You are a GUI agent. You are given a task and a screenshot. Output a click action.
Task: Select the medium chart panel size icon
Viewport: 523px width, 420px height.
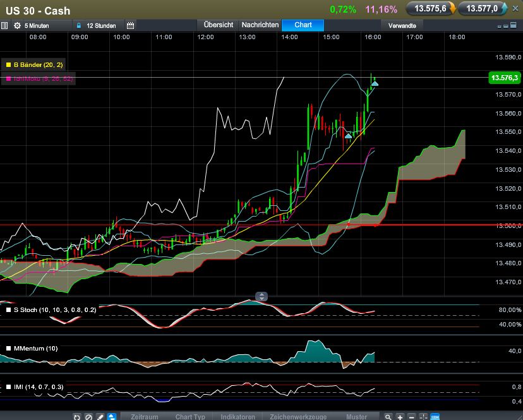point(506,26)
